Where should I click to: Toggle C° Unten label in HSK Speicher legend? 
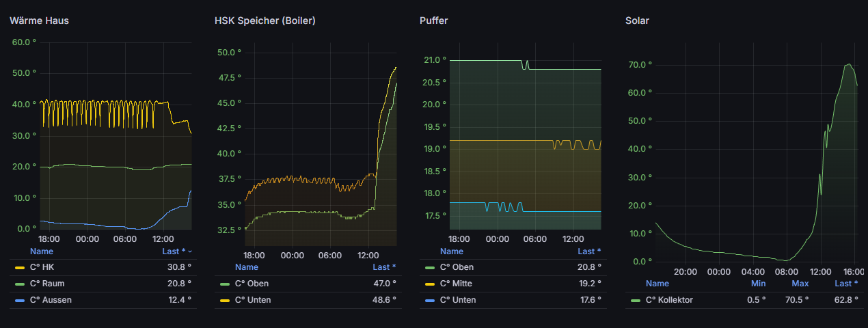[252, 300]
